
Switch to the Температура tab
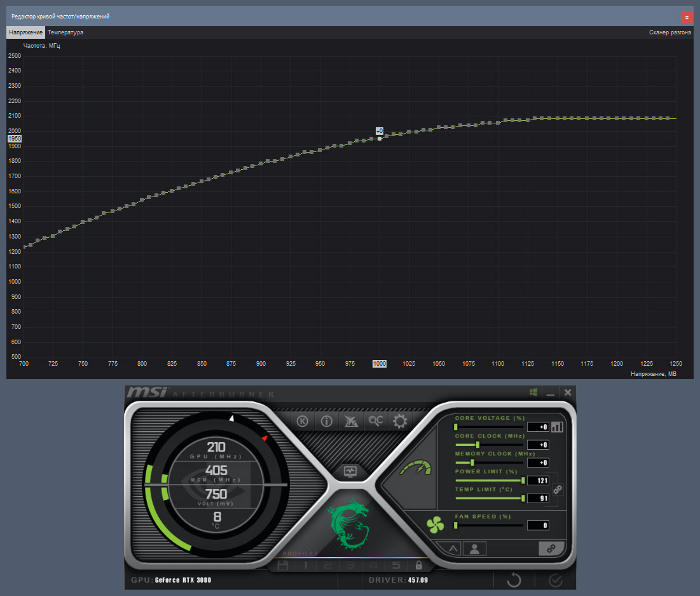click(65, 32)
